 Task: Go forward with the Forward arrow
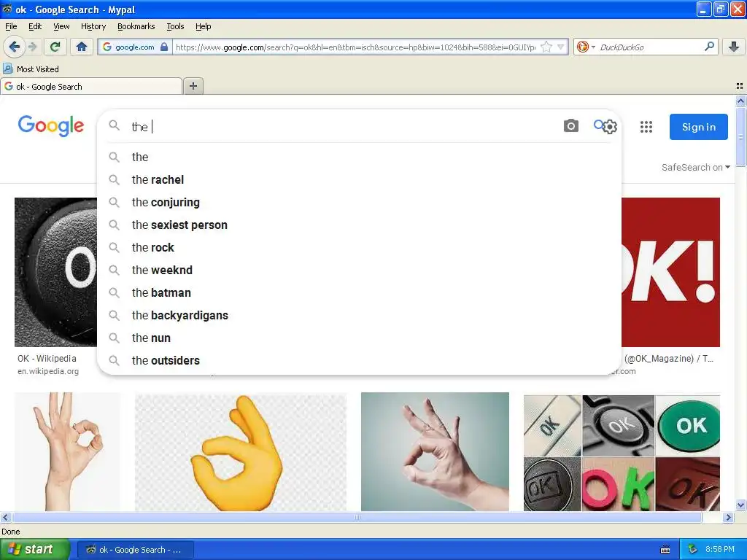32,47
